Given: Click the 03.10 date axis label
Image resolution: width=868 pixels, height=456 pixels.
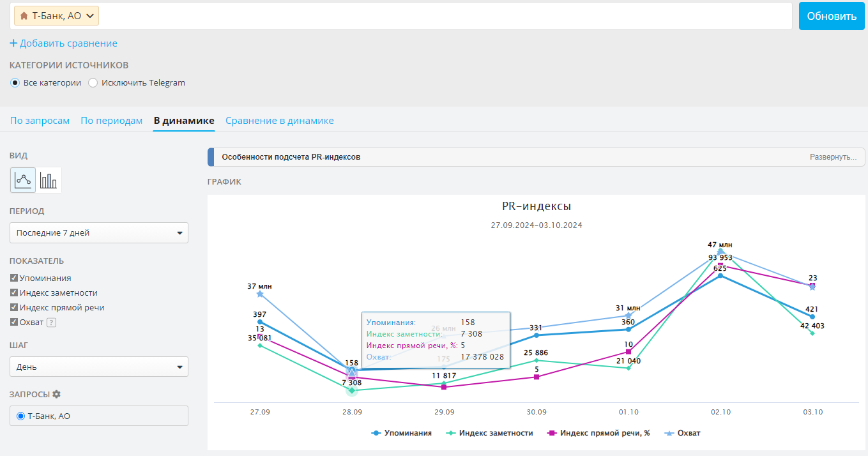Looking at the screenshot, I should point(812,412).
